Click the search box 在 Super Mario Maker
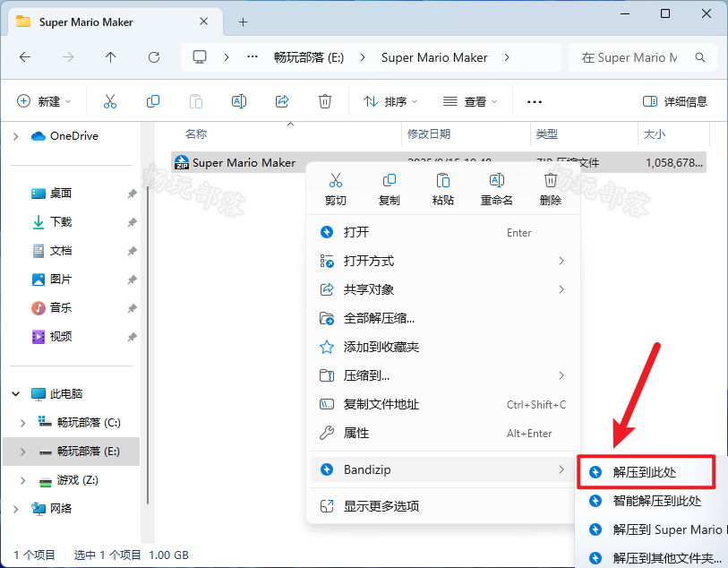This screenshot has height=568, width=728. pyautogui.click(x=643, y=57)
